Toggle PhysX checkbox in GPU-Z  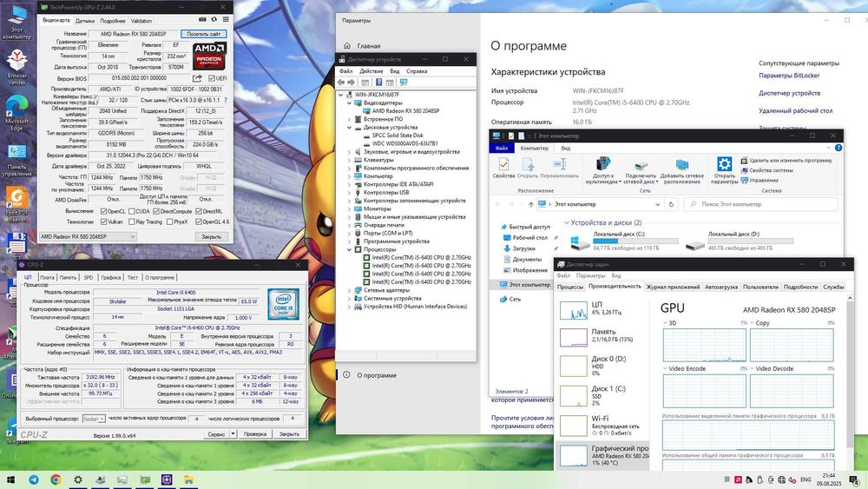click(x=169, y=221)
